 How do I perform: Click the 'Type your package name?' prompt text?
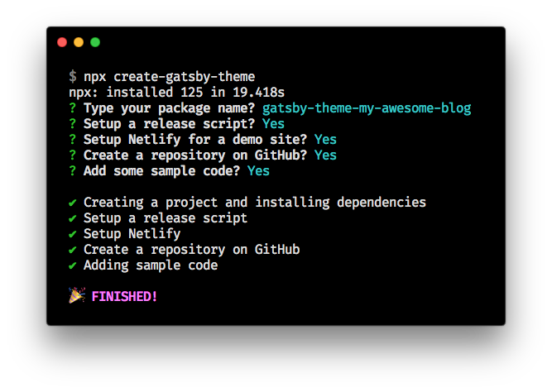click(169, 108)
